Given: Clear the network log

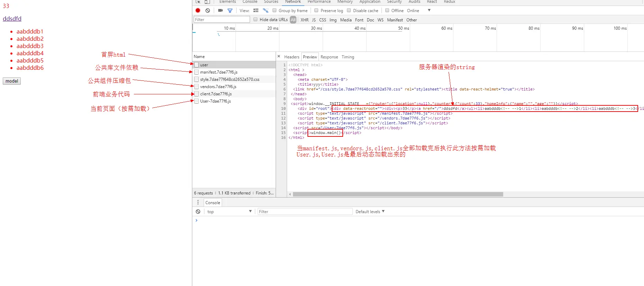Looking at the screenshot, I should 208,10.
